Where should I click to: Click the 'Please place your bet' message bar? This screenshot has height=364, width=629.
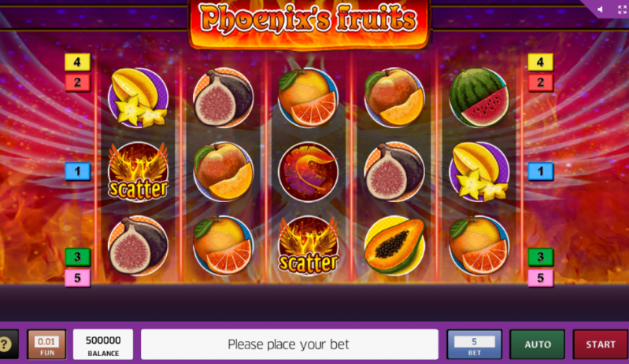coord(289,344)
